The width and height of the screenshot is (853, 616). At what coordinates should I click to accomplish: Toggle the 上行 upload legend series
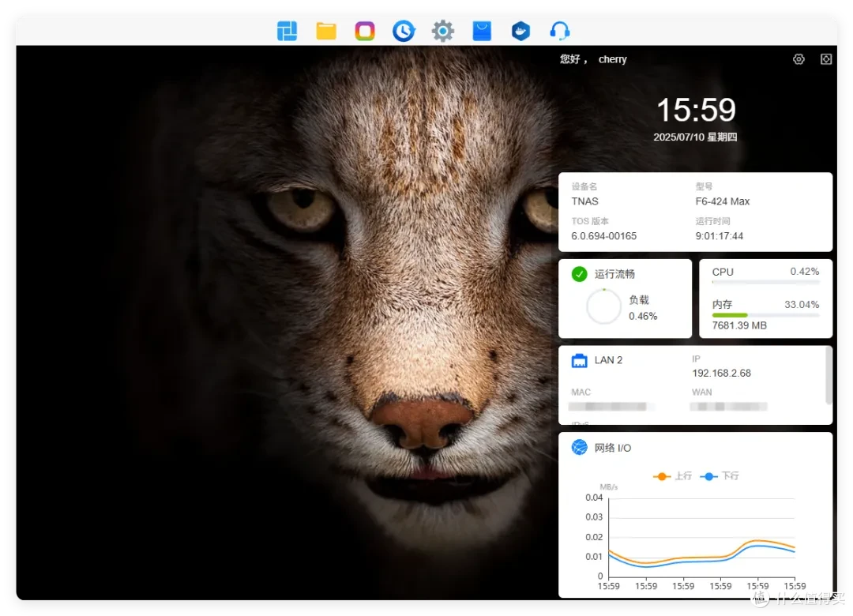[x=672, y=476]
